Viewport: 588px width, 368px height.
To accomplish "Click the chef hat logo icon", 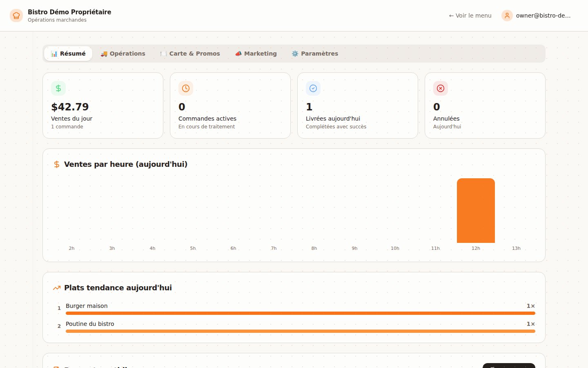I will click(16, 16).
